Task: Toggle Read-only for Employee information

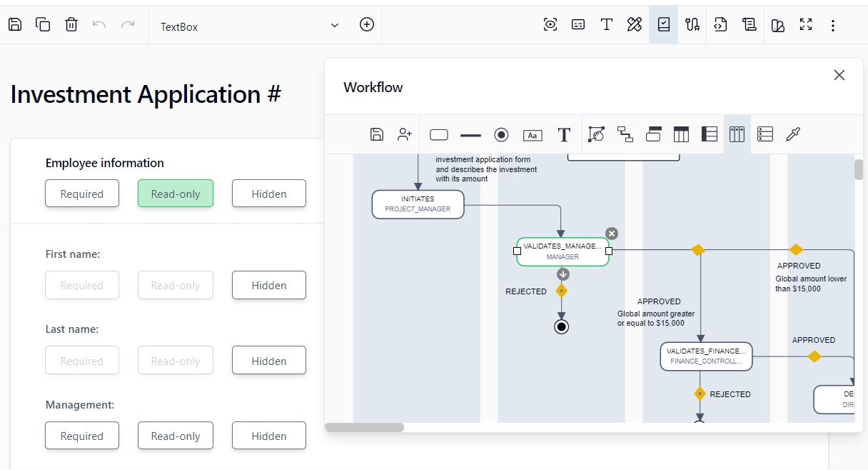Action: tap(176, 194)
